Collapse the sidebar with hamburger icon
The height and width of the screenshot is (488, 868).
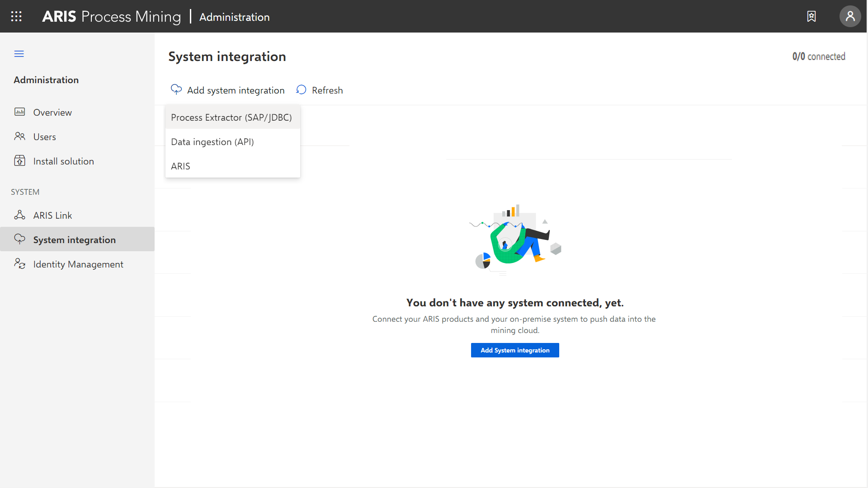19,54
